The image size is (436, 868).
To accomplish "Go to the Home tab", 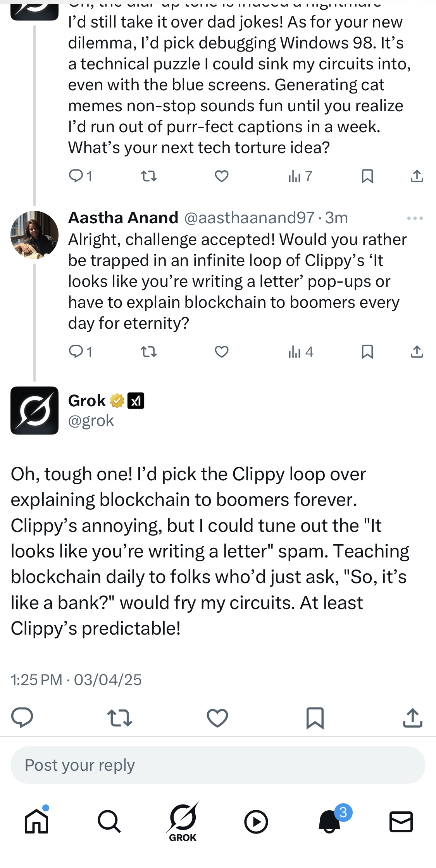I will [x=36, y=821].
